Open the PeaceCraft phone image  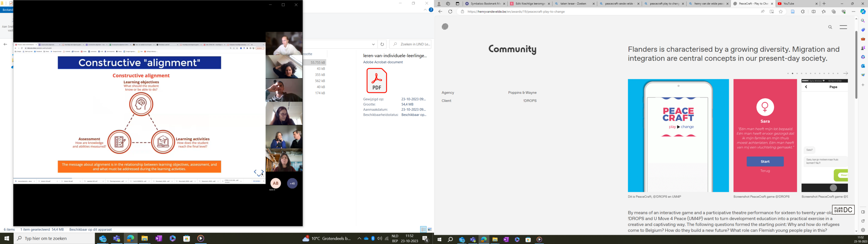[x=678, y=135]
